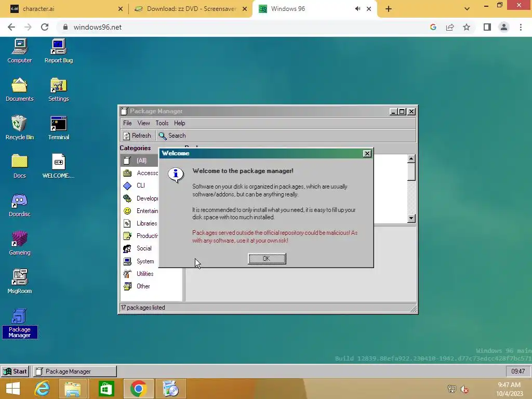Open the Settings desktop icon

59,89
